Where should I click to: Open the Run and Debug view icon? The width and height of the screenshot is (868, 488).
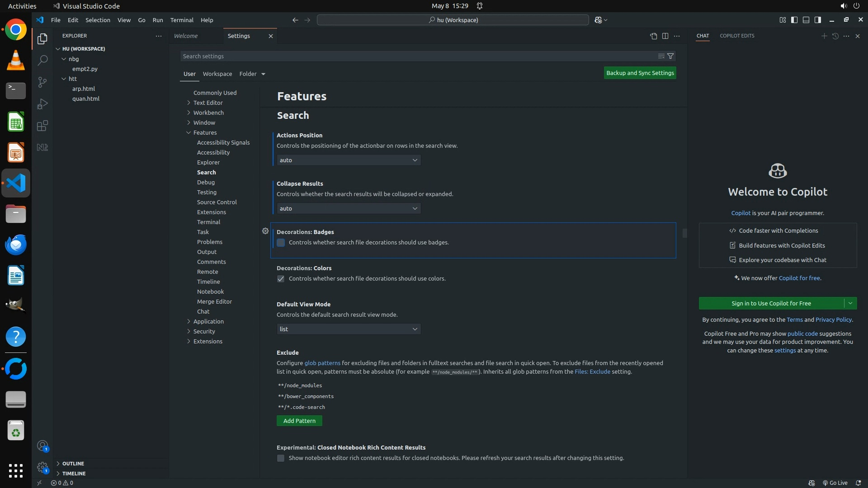(42, 104)
